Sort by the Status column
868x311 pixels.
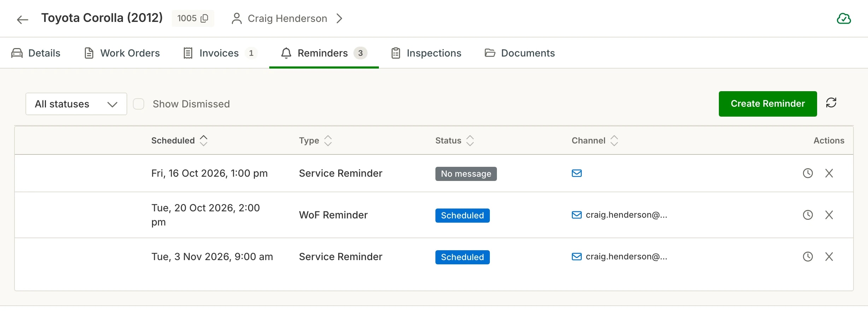pos(454,140)
